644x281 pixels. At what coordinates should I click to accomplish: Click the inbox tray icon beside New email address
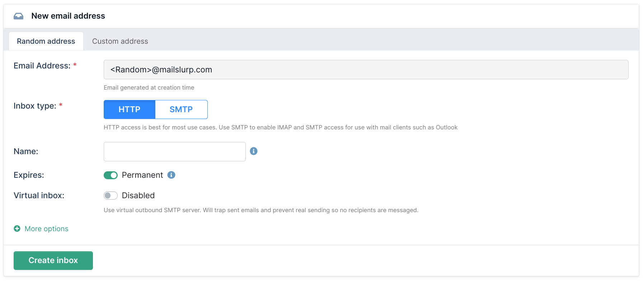[18, 16]
